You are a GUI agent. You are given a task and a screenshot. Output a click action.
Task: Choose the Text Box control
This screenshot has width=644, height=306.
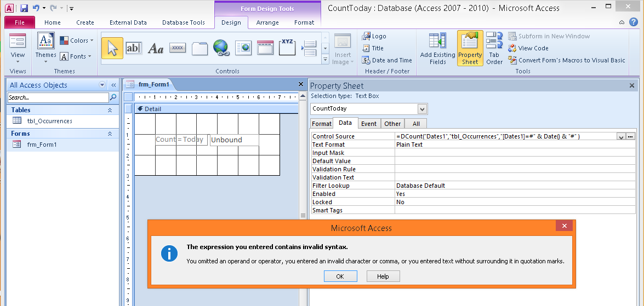tap(134, 48)
